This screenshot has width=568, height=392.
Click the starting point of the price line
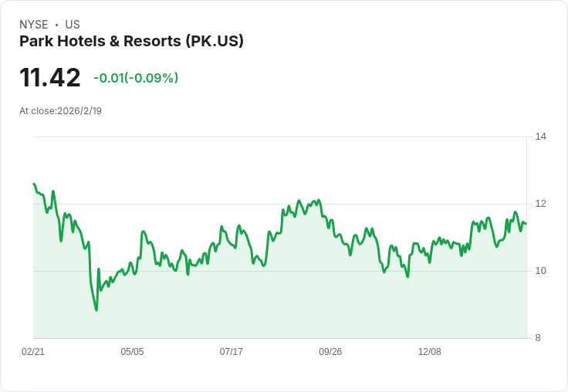point(33,184)
